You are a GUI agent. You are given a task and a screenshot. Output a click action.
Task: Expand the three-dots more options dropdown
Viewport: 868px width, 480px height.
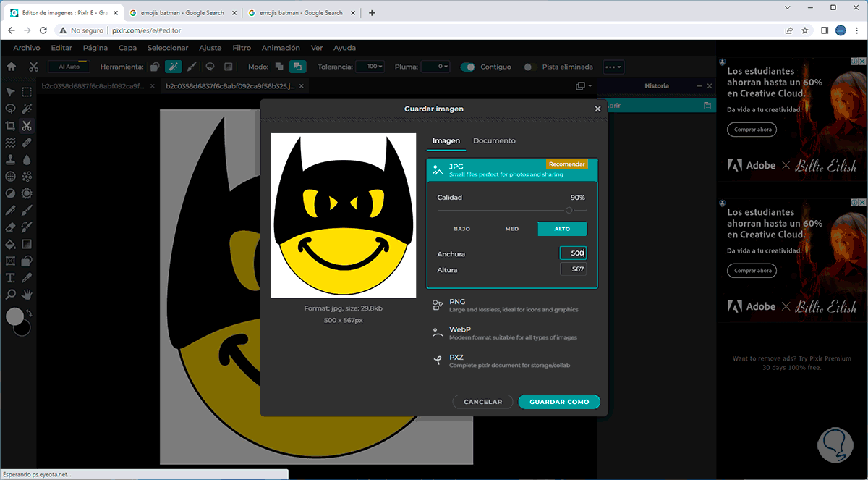(x=613, y=67)
